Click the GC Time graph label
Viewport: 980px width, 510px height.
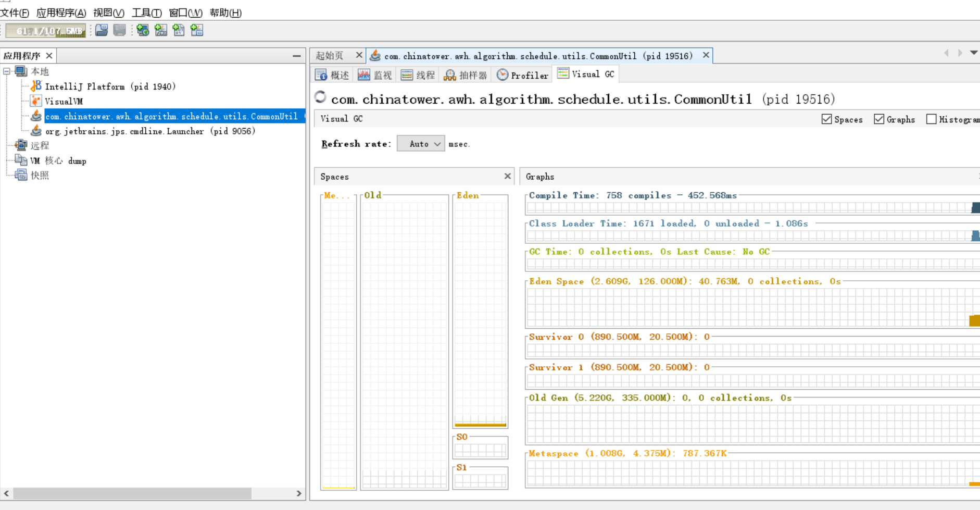pyautogui.click(x=649, y=252)
